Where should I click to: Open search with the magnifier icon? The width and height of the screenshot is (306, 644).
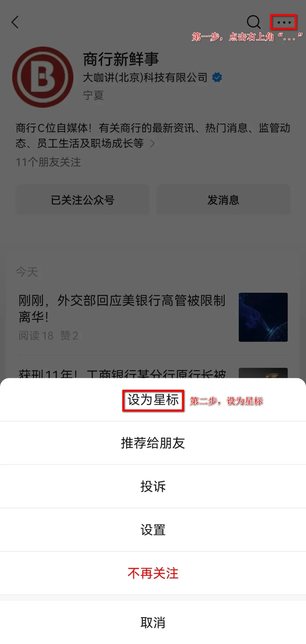click(254, 22)
